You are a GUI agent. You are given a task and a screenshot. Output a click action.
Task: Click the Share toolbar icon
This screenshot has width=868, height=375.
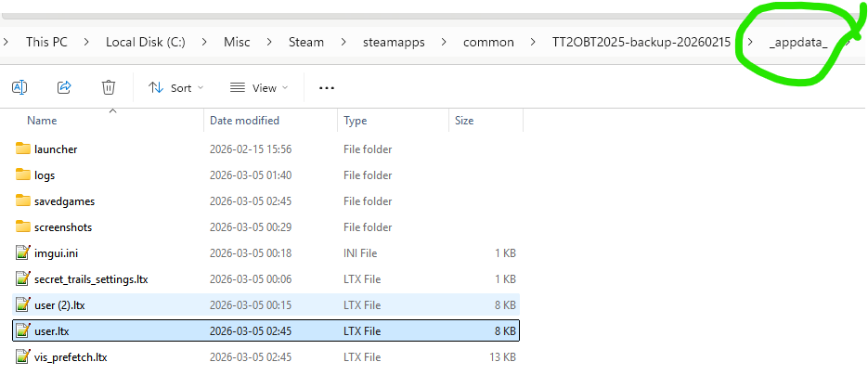64,87
